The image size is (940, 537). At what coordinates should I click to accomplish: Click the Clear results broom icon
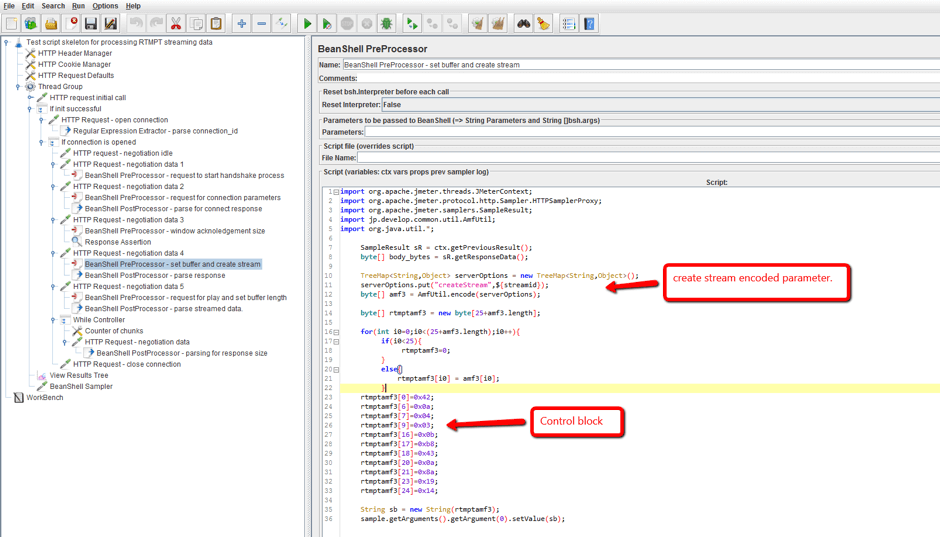pyautogui.click(x=478, y=24)
